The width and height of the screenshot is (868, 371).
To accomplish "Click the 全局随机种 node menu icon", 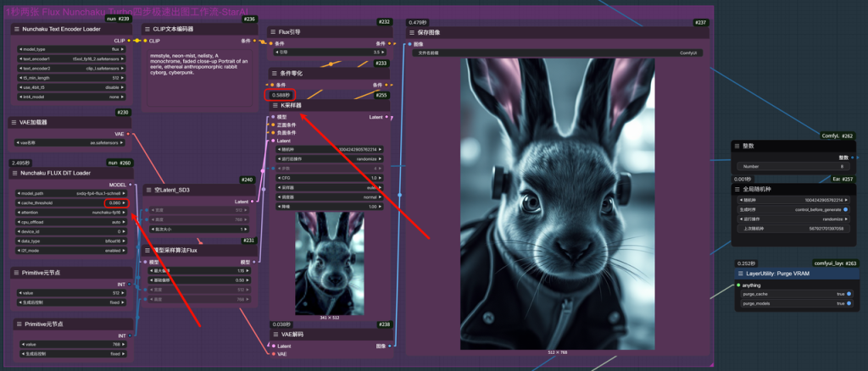I will 738,188.
